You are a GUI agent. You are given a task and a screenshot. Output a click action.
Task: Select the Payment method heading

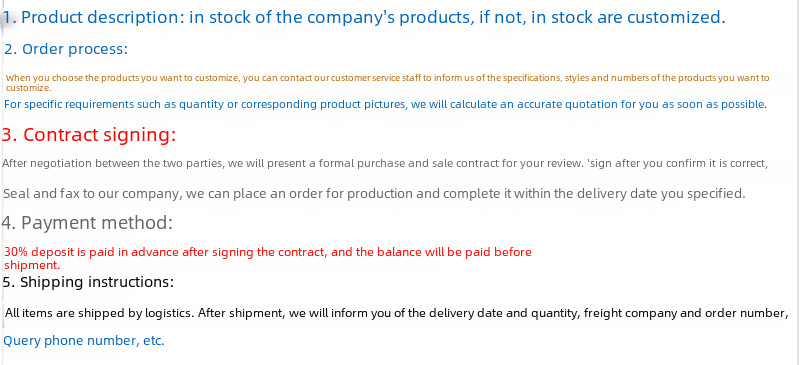coord(87,223)
